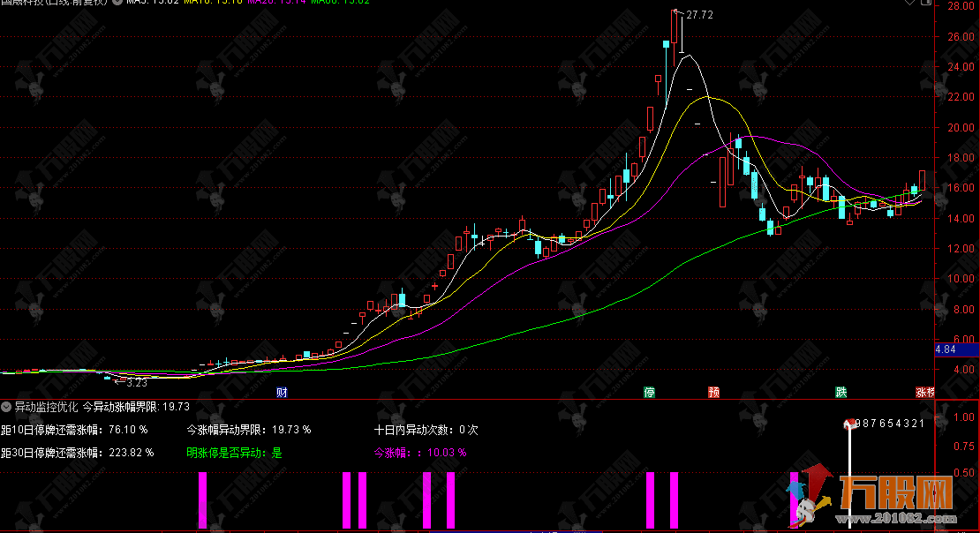Click the blue 财 event marker
This screenshot has height=533, width=980.
(x=282, y=393)
